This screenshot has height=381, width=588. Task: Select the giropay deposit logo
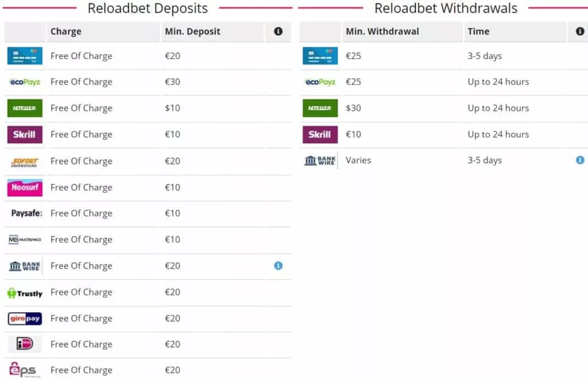[x=25, y=318]
